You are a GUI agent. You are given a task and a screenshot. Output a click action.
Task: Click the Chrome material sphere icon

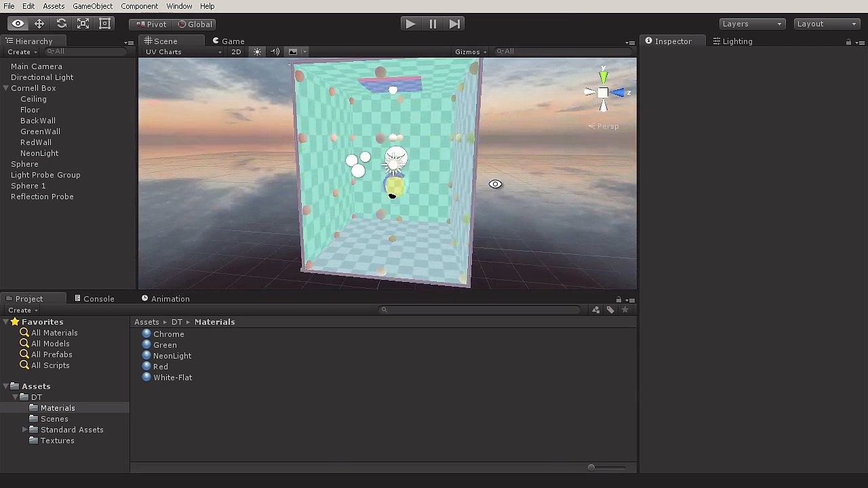146,334
